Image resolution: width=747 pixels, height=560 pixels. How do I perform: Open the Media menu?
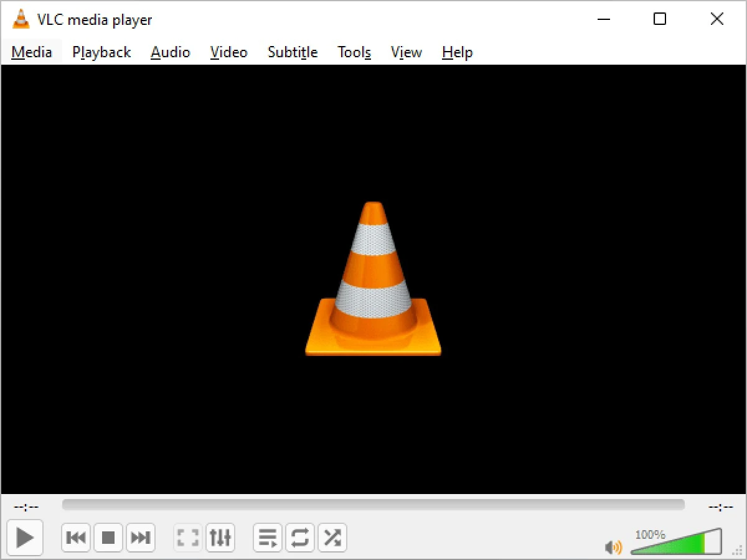(31, 52)
